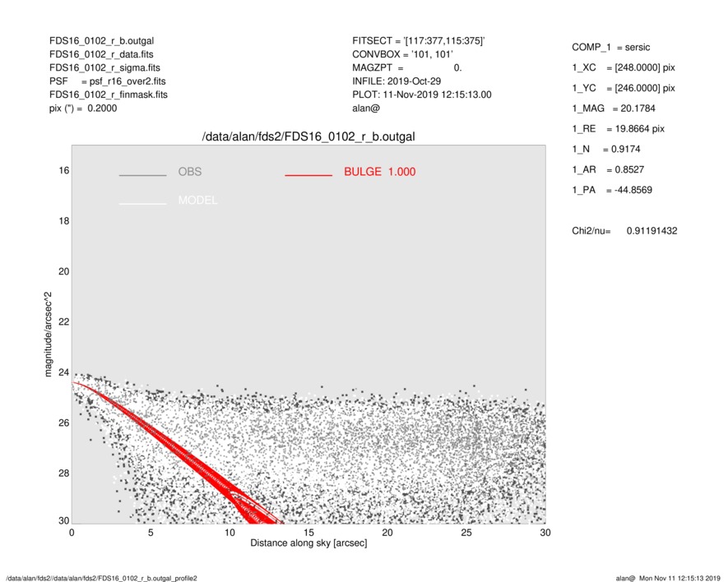Click the COMP_1 = sersic label
The height and width of the screenshot is (582, 728).
tap(612, 48)
